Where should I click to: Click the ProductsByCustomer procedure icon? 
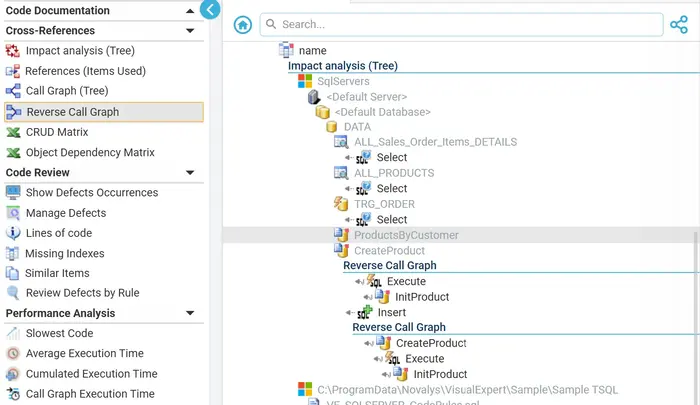coord(342,235)
